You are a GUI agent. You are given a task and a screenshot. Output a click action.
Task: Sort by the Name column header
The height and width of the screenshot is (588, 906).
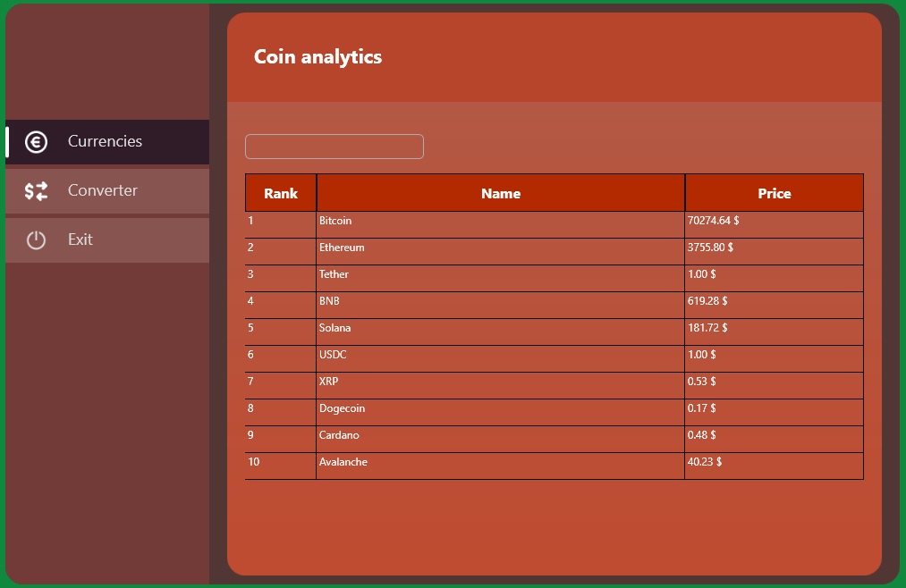(x=500, y=193)
